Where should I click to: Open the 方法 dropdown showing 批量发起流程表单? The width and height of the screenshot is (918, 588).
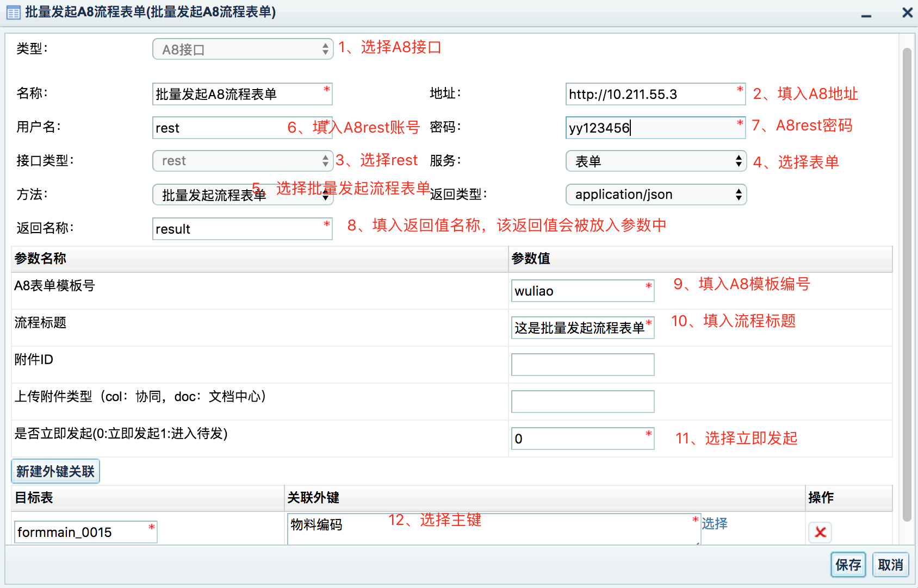coord(243,195)
